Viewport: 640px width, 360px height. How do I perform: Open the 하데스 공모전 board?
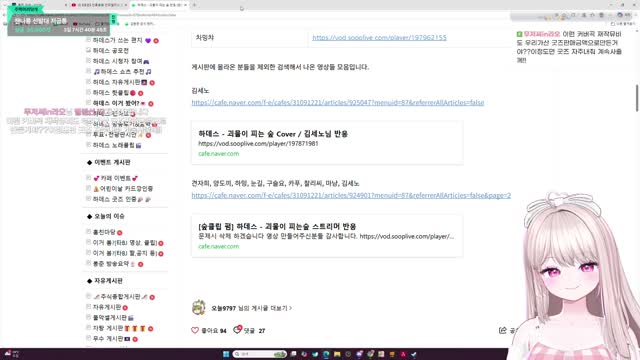[x=110, y=51]
